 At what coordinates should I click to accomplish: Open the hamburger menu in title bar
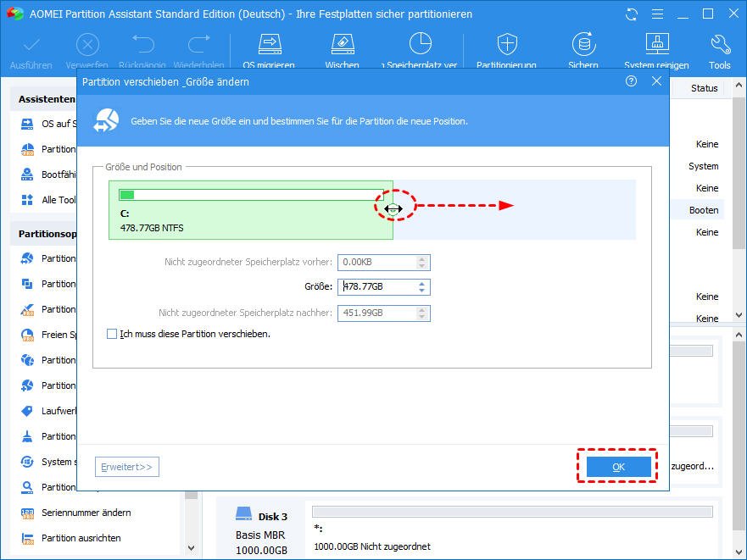coord(657,14)
